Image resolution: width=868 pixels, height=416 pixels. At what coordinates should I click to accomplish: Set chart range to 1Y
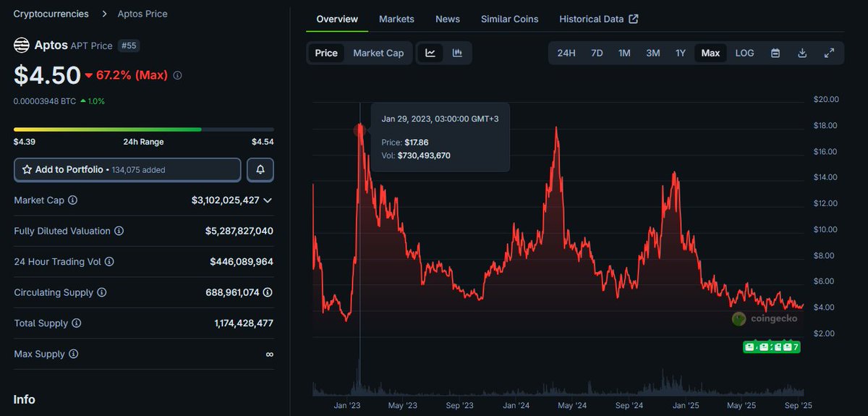[x=681, y=53]
